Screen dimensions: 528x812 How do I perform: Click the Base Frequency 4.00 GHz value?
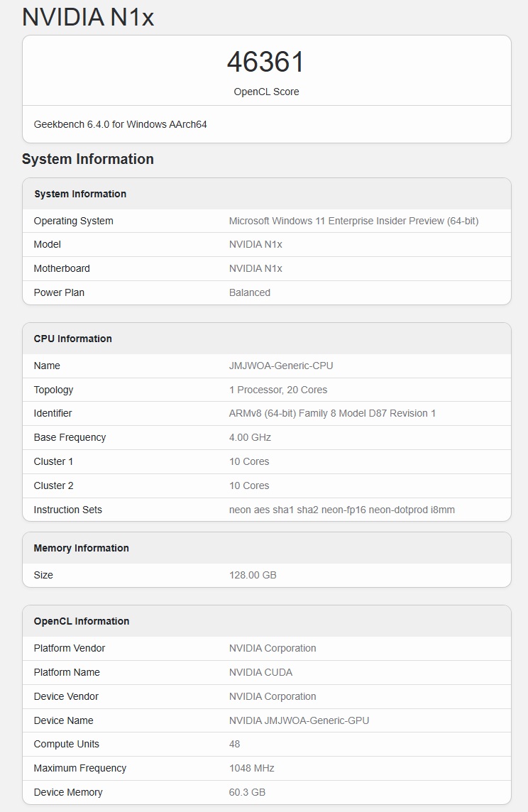tap(250, 438)
